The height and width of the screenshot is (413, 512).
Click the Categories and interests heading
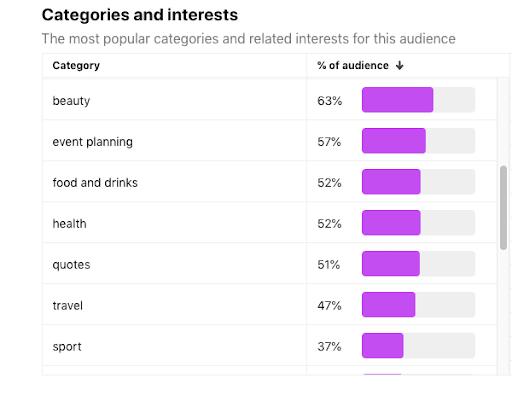click(140, 15)
